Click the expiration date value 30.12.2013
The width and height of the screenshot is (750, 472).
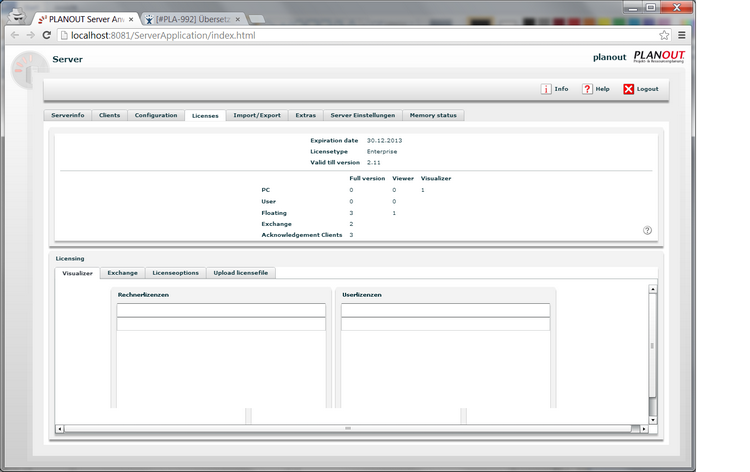(x=385, y=141)
